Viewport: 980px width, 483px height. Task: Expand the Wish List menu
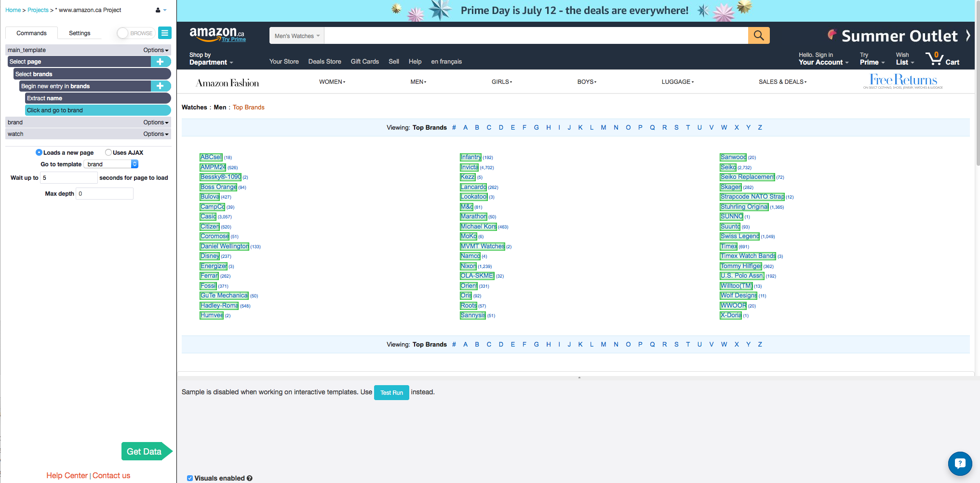(905, 59)
